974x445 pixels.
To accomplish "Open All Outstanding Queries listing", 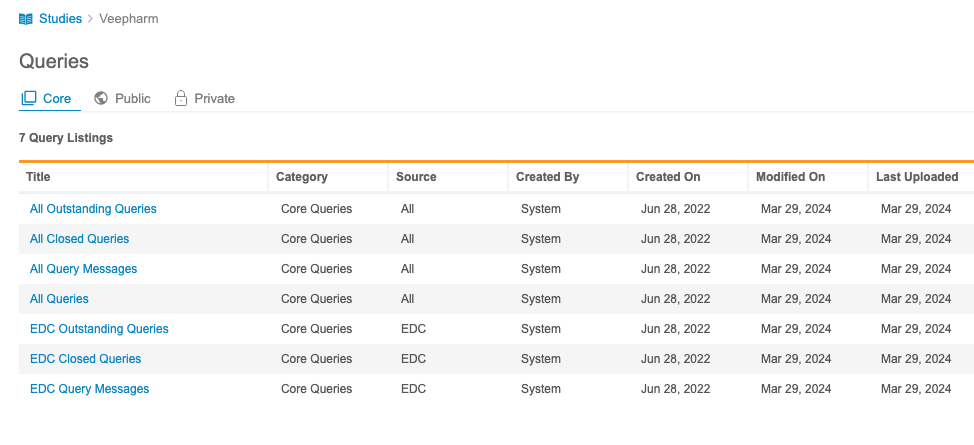I will point(93,209).
